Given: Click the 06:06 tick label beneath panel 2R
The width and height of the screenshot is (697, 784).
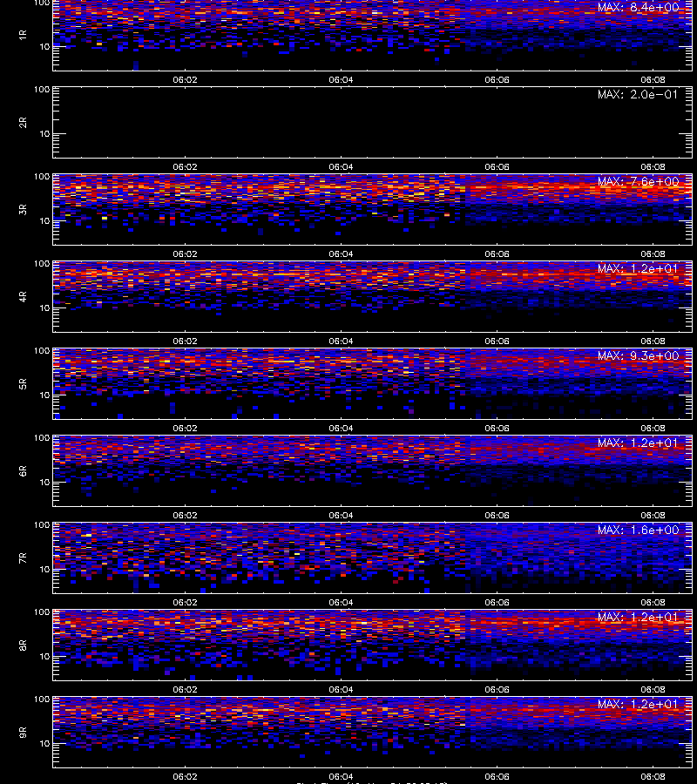Looking at the screenshot, I should click(497, 167).
